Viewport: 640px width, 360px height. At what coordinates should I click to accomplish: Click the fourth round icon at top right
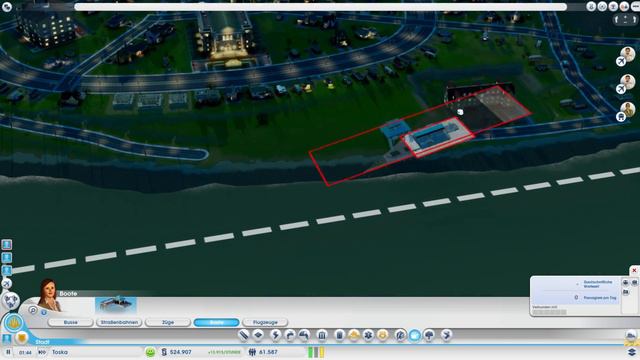[x=624, y=7]
